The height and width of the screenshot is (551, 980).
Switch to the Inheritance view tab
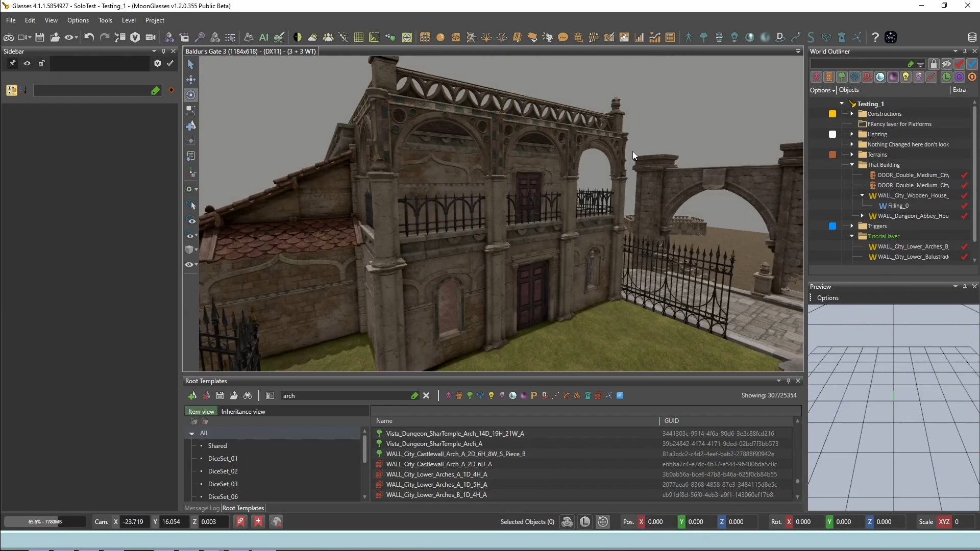(244, 411)
